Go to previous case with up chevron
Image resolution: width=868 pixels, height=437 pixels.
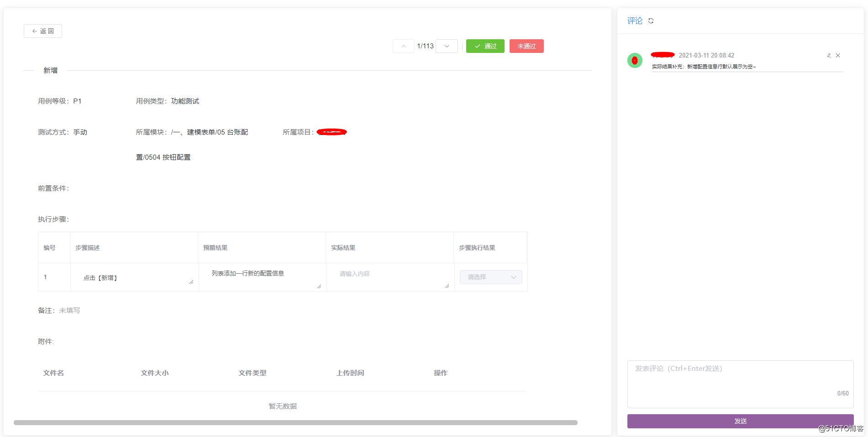[x=404, y=46]
